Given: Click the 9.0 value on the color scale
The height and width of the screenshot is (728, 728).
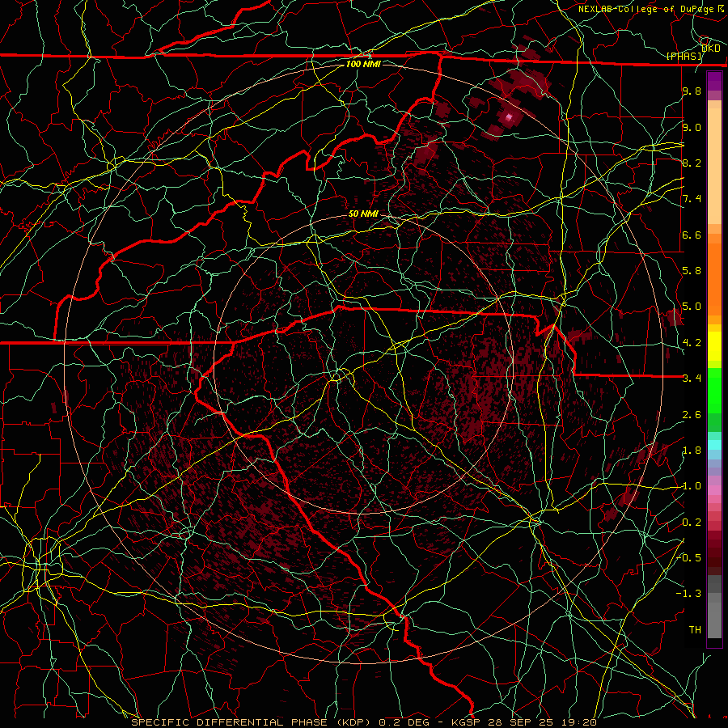Looking at the screenshot, I should 692,127.
